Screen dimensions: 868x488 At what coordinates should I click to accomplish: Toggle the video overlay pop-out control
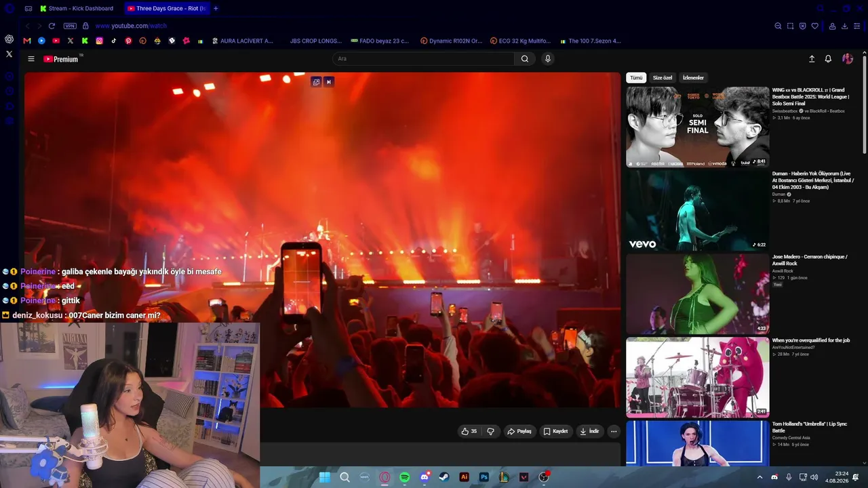[316, 82]
